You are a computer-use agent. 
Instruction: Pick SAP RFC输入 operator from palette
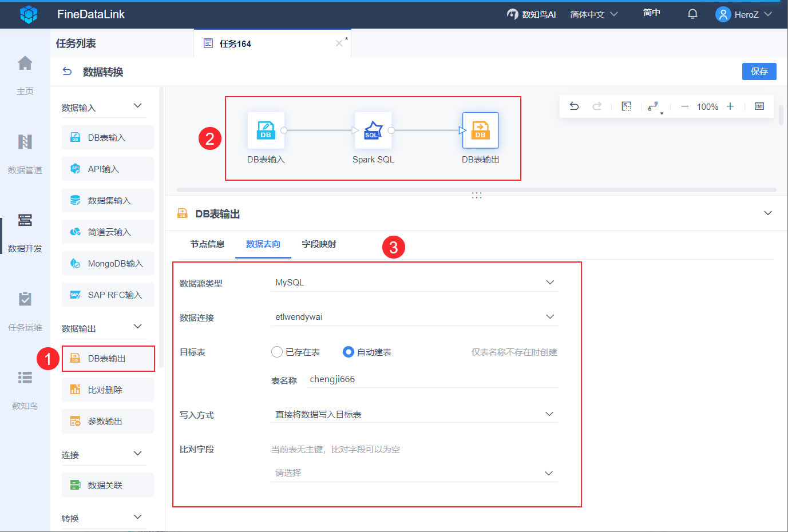(108, 295)
